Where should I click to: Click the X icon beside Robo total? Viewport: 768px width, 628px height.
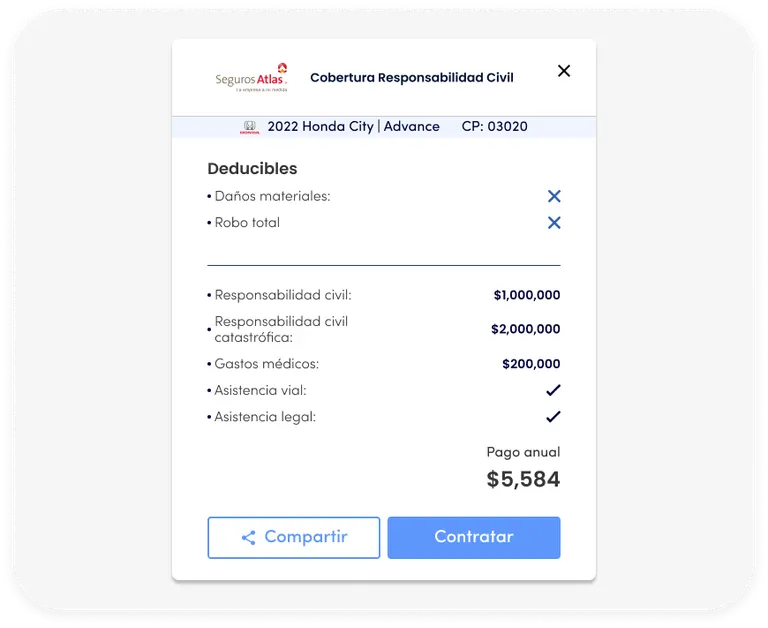554,223
